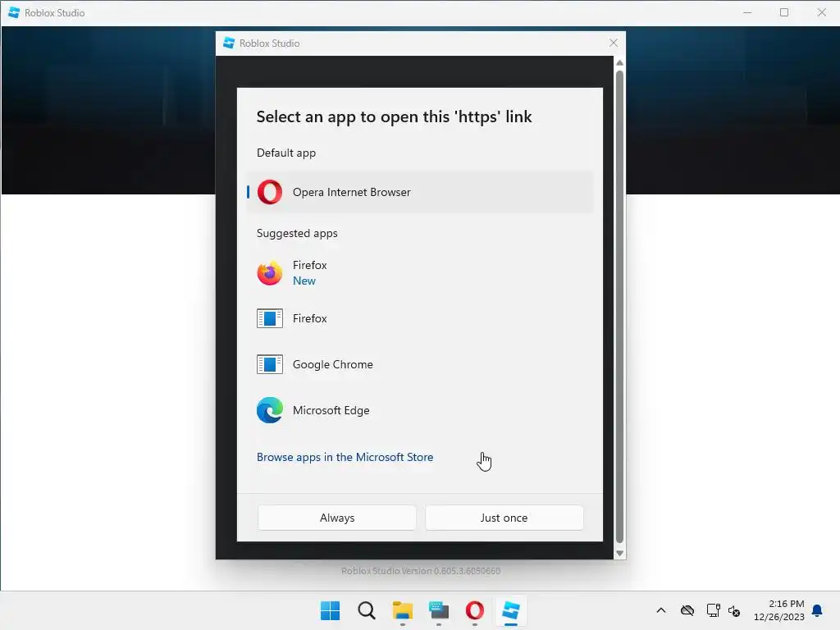Click Roblox Studio icon in dialog titlebar
Image resolution: width=840 pixels, height=630 pixels.
[229, 43]
